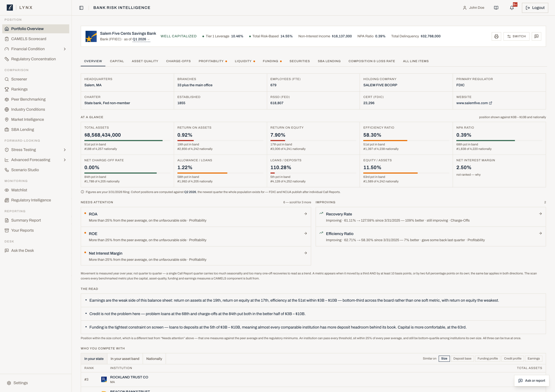Open Regulatory Concentration page
The height and width of the screenshot is (392, 555).
click(x=36, y=59)
